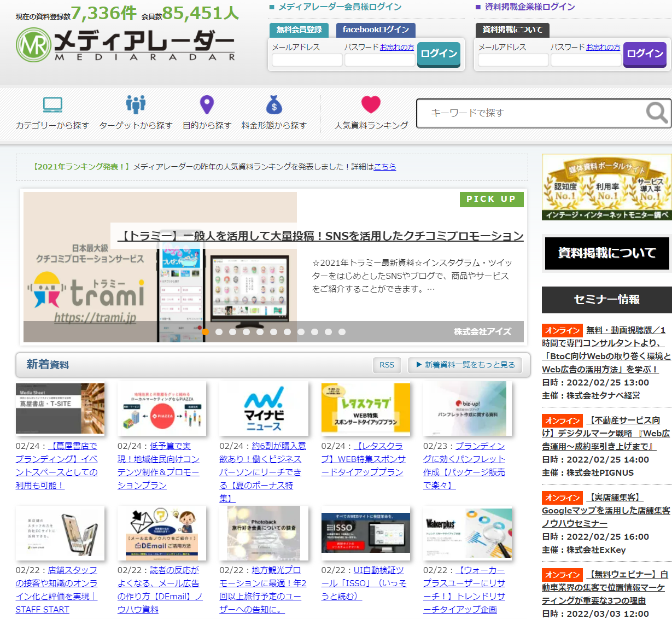This screenshot has height=619, width=672.
Task: Click 新着資料一覧をもっと見る button
Action: [x=465, y=365]
